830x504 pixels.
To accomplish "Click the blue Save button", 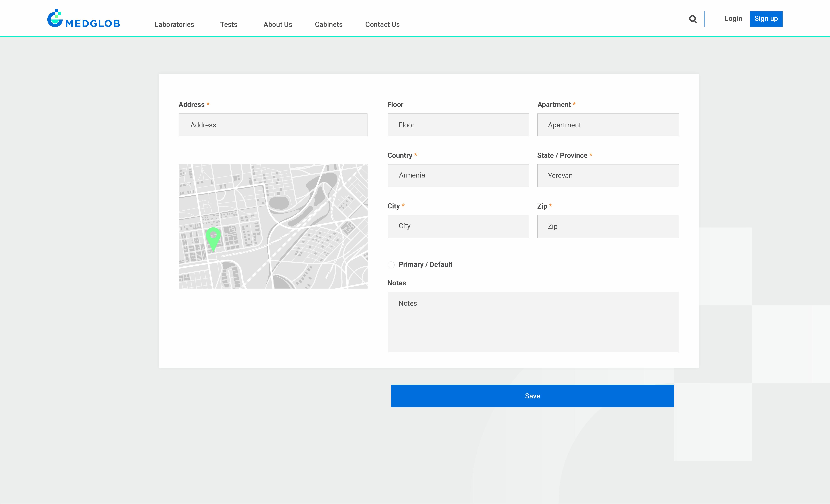I will point(532,396).
